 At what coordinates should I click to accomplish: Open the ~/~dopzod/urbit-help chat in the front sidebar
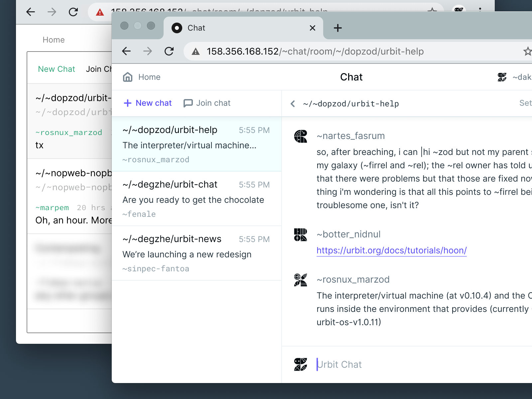197,144
